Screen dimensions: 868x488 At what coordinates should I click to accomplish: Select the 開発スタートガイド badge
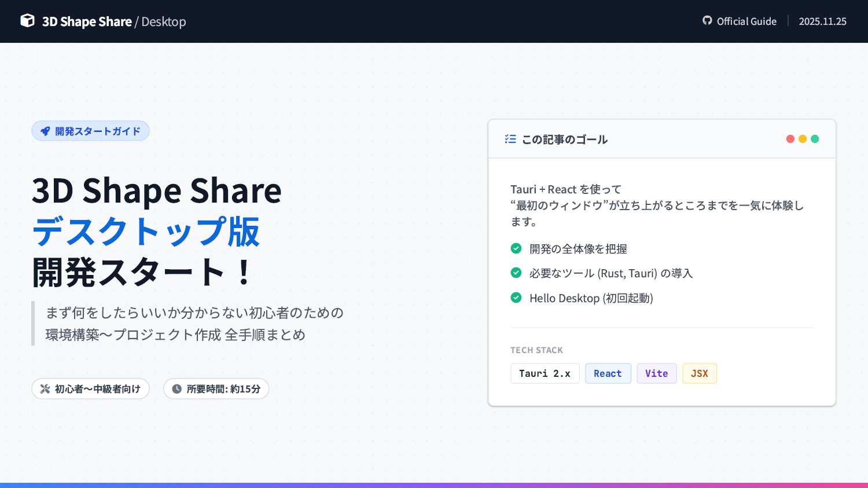(90, 131)
